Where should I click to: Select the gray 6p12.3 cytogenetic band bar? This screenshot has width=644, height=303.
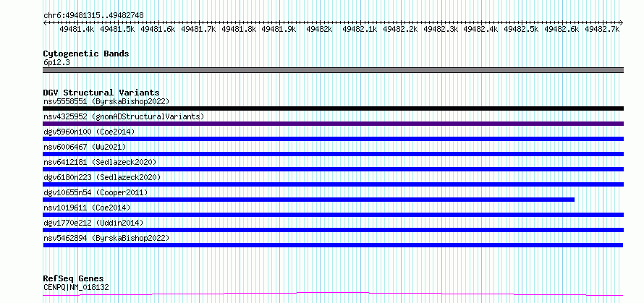(334, 70)
